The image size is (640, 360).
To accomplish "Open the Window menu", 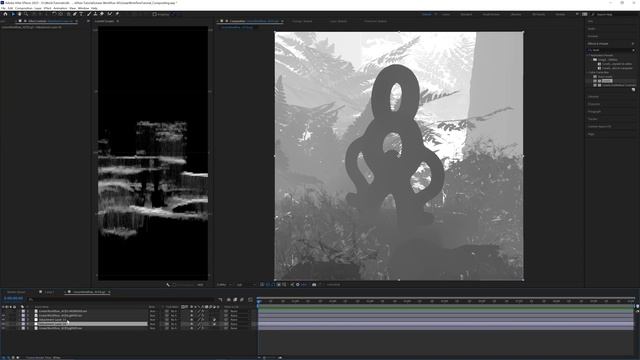I will coord(83,8).
